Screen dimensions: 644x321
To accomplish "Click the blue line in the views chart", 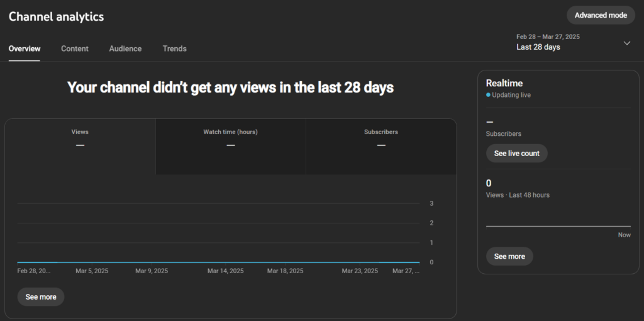I will [218, 262].
